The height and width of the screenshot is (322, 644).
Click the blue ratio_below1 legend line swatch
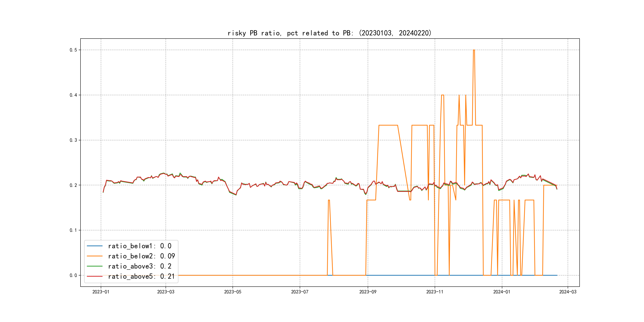[x=94, y=246]
